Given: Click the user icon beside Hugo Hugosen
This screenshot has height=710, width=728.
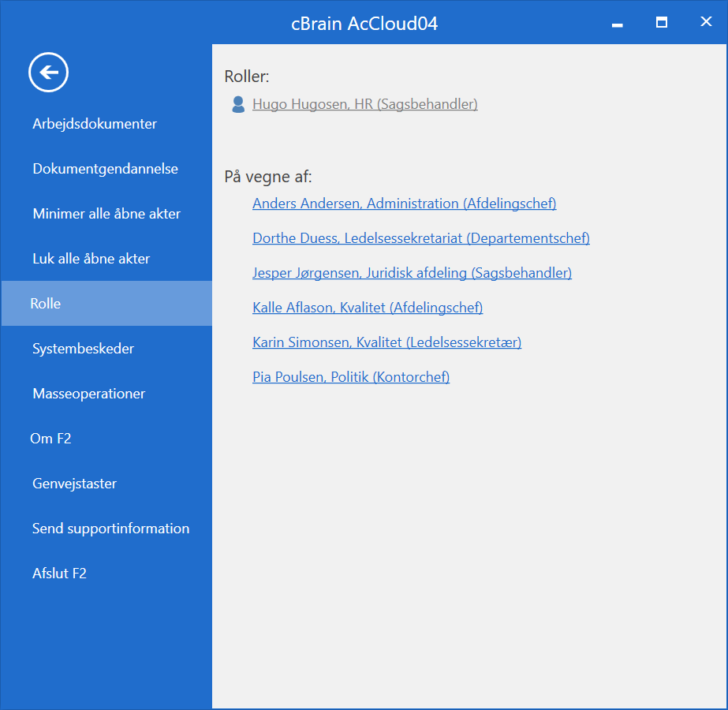Looking at the screenshot, I should (238, 104).
